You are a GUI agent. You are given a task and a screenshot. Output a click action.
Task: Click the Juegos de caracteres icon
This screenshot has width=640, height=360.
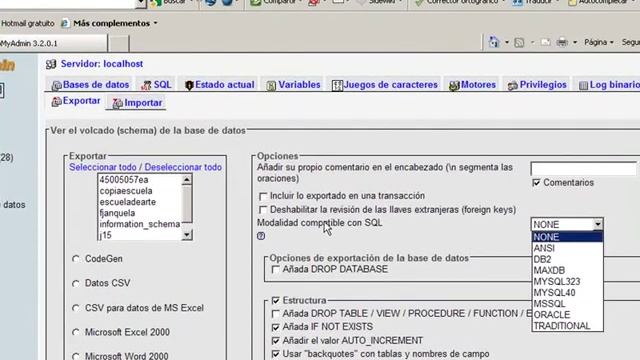coord(337,85)
